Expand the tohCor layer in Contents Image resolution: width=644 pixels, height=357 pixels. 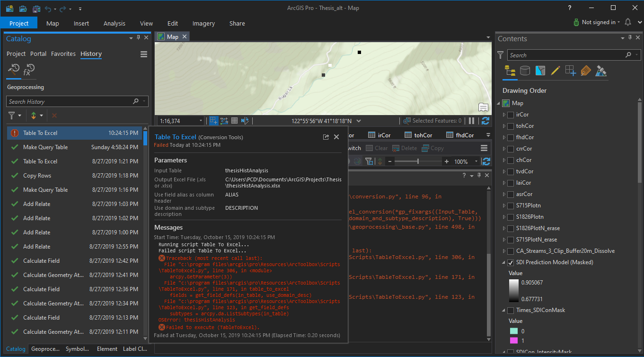(x=503, y=126)
